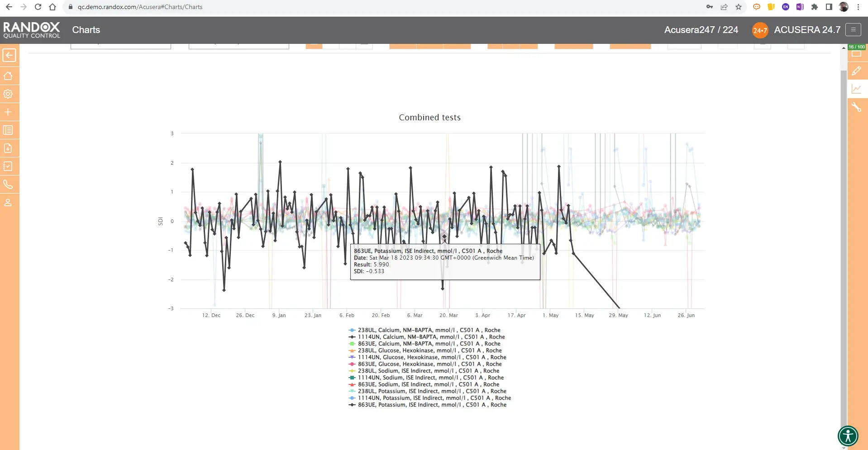Open the user profile icon in sidebar
This screenshot has width=868, height=450.
pos(8,203)
